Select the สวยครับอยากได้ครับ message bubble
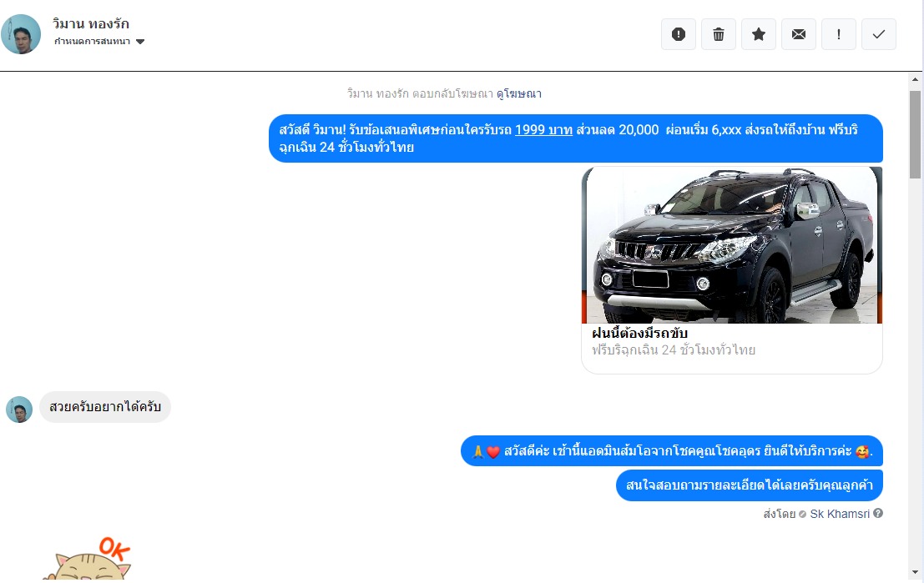Screen dimensions: 924x583 point(105,407)
